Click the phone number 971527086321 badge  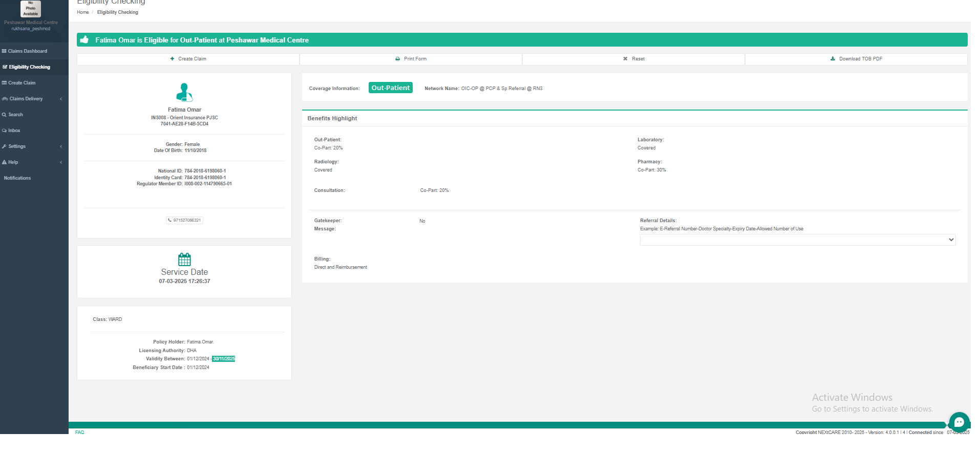[184, 220]
